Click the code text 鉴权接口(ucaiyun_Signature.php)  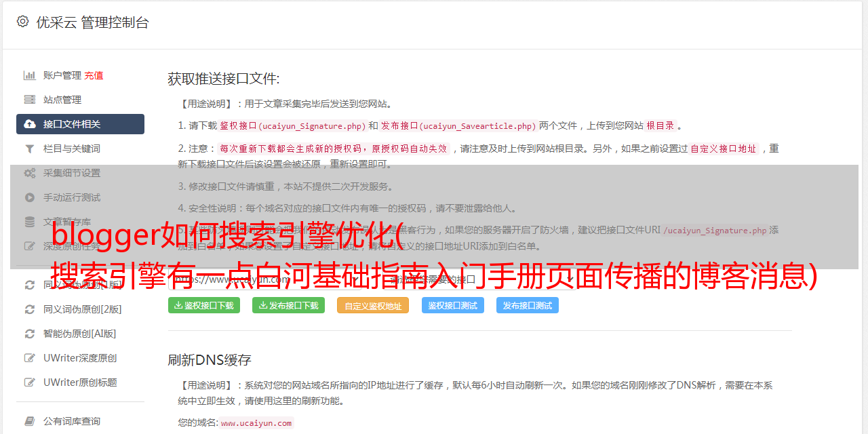(x=292, y=125)
